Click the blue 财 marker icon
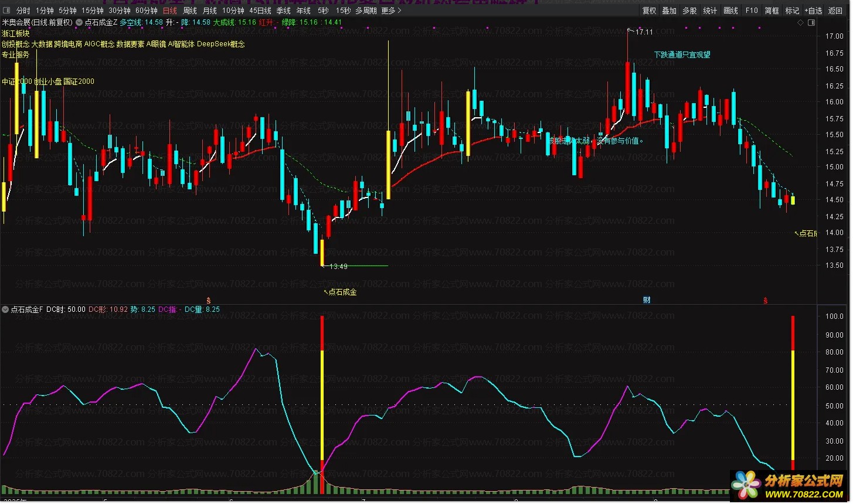The width and height of the screenshot is (853, 504). (647, 300)
